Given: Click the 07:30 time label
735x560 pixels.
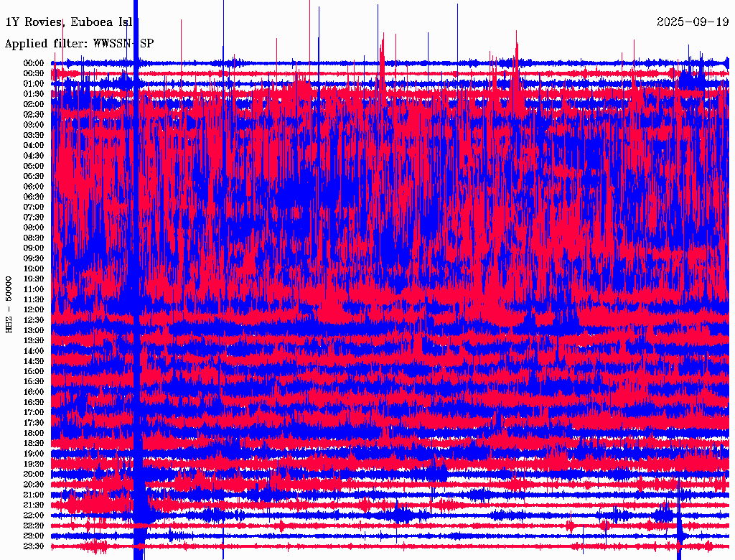Looking at the screenshot, I should coord(34,217).
